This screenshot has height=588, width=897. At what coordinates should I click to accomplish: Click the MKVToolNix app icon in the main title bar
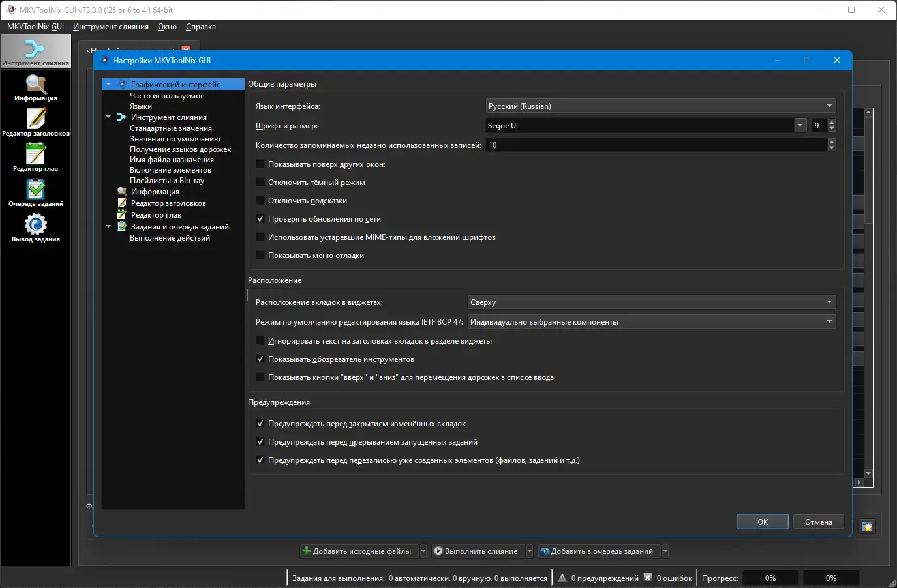point(10,10)
